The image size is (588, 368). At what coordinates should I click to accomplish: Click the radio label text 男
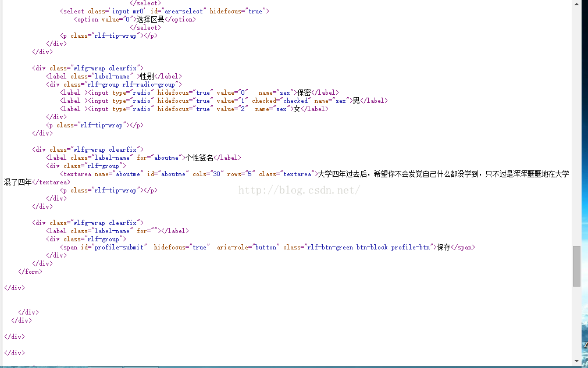357,101
